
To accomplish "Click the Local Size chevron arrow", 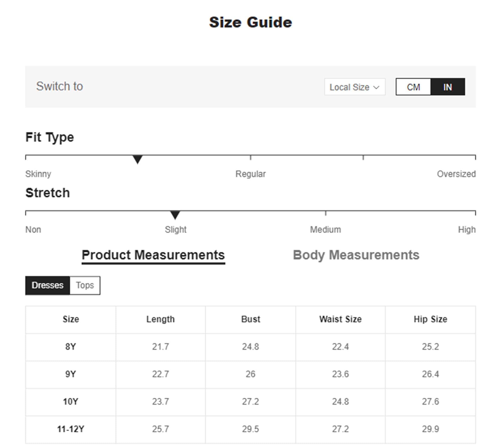I will point(376,87).
